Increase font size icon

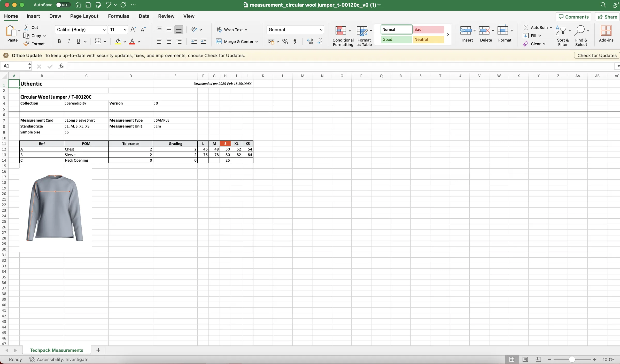[x=133, y=29]
